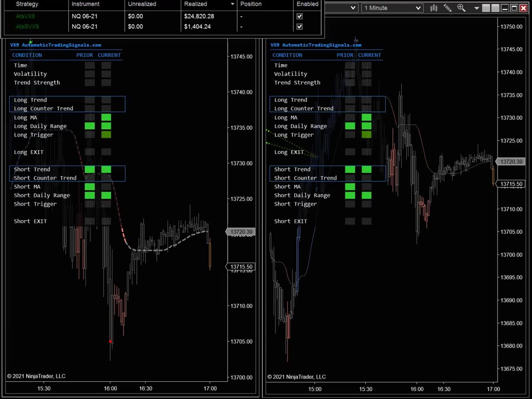Open the instrument selector dropdown beside 1 Minute
This screenshot has height=399, width=532.
point(353,8)
